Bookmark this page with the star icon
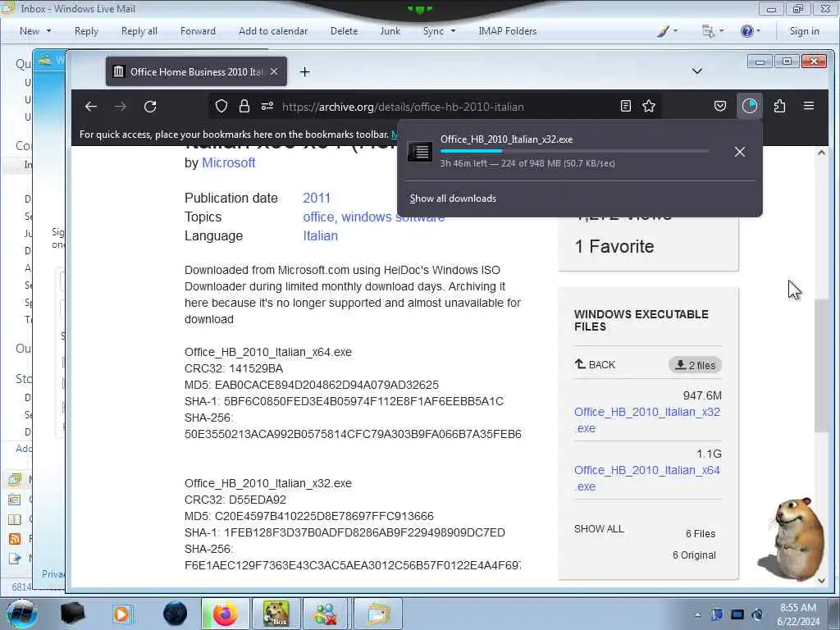This screenshot has height=630, width=840. coord(649,106)
